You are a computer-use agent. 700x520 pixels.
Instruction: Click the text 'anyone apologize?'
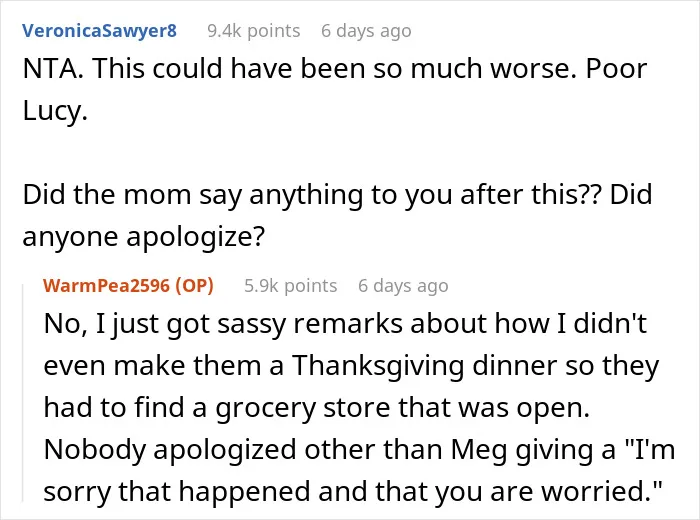(144, 237)
